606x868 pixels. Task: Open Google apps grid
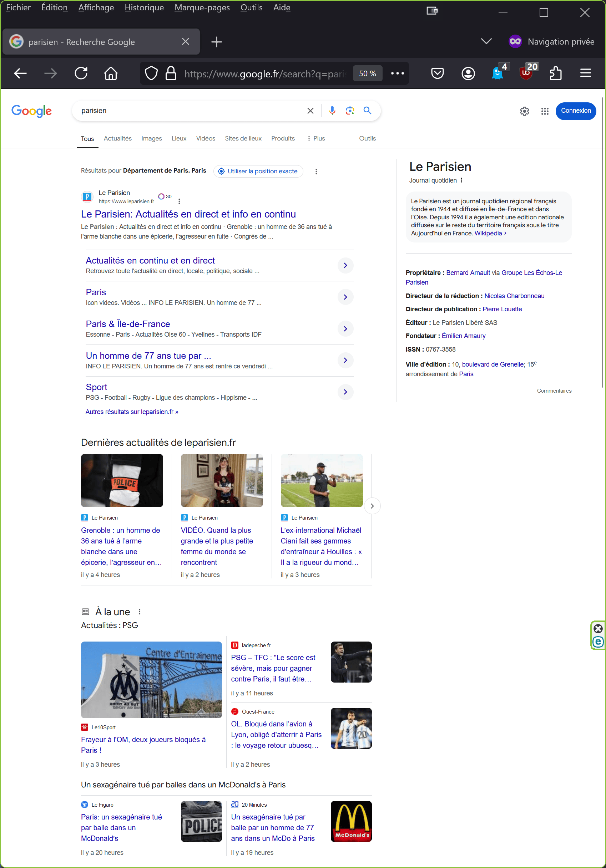[545, 111]
